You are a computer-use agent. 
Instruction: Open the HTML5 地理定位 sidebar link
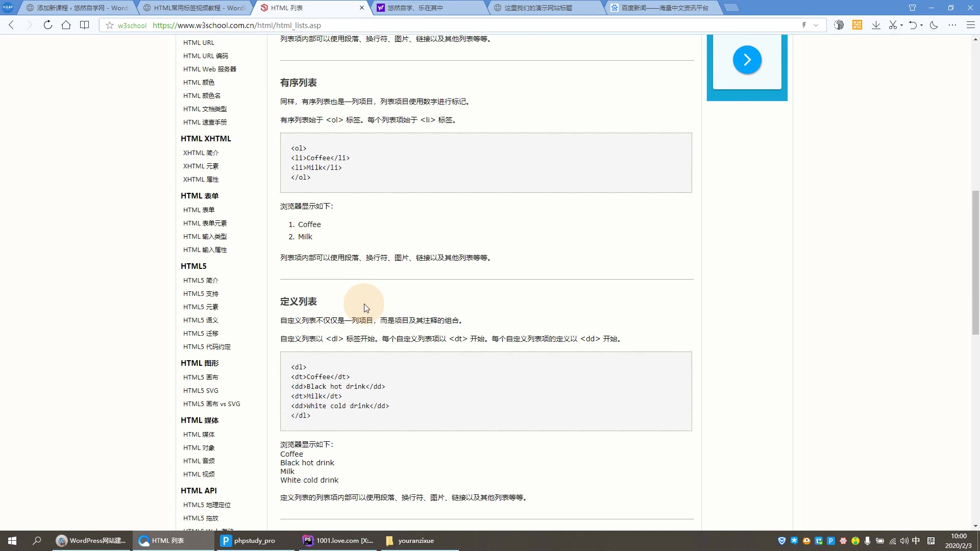207,505
